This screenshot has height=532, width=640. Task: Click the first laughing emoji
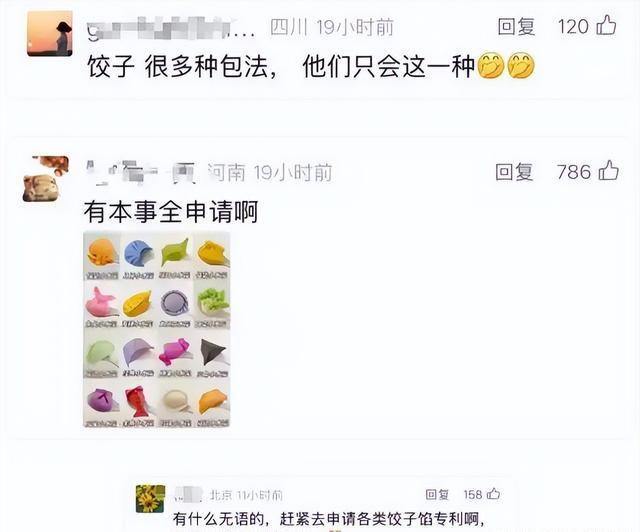point(491,65)
